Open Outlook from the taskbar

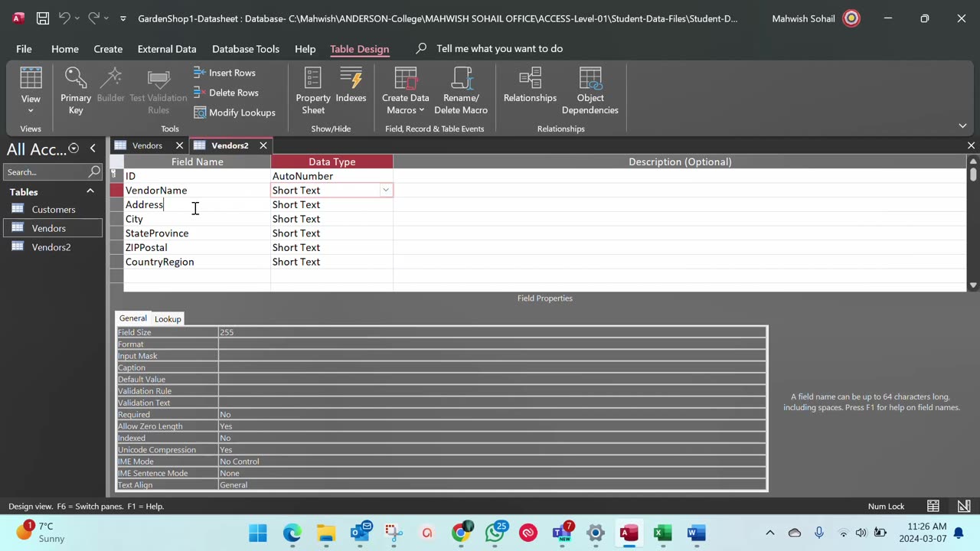pos(360,533)
